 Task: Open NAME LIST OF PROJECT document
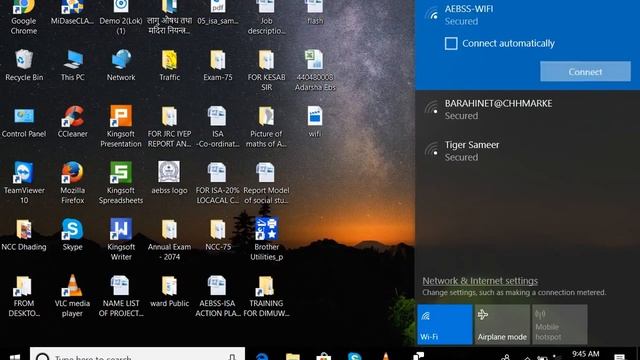tap(121, 296)
